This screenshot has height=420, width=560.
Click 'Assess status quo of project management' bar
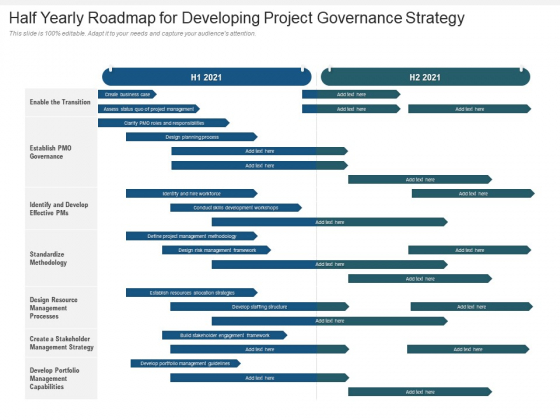[149, 109]
